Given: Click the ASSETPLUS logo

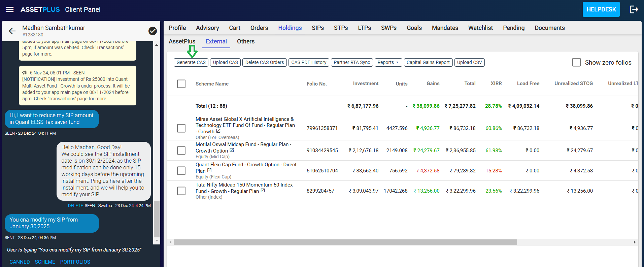Looking at the screenshot, I should point(40,9).
